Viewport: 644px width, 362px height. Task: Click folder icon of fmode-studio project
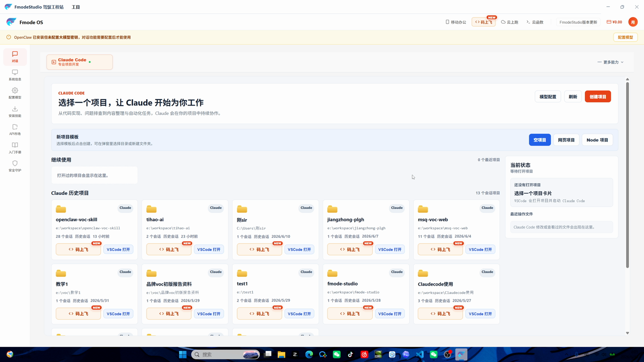pos(332,273)
